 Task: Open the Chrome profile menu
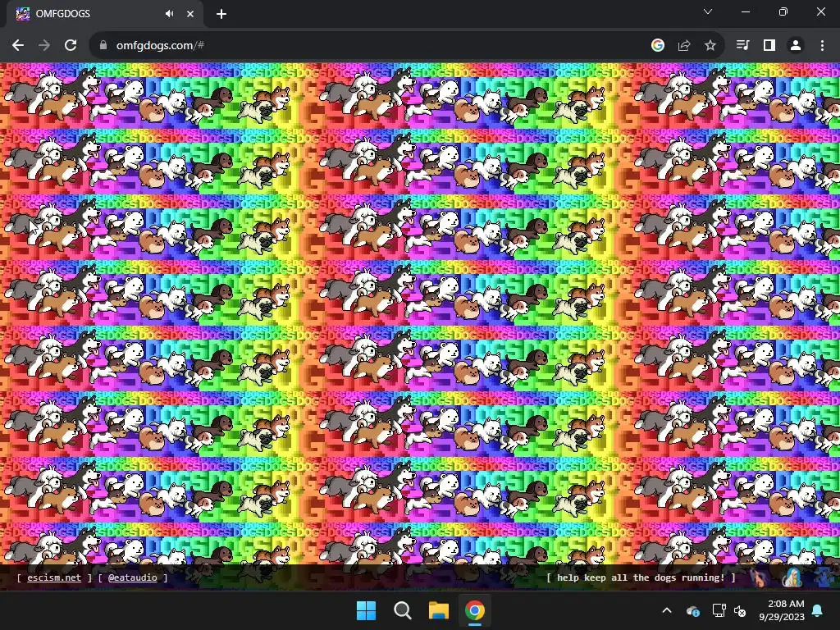click(x=796, y=46)
